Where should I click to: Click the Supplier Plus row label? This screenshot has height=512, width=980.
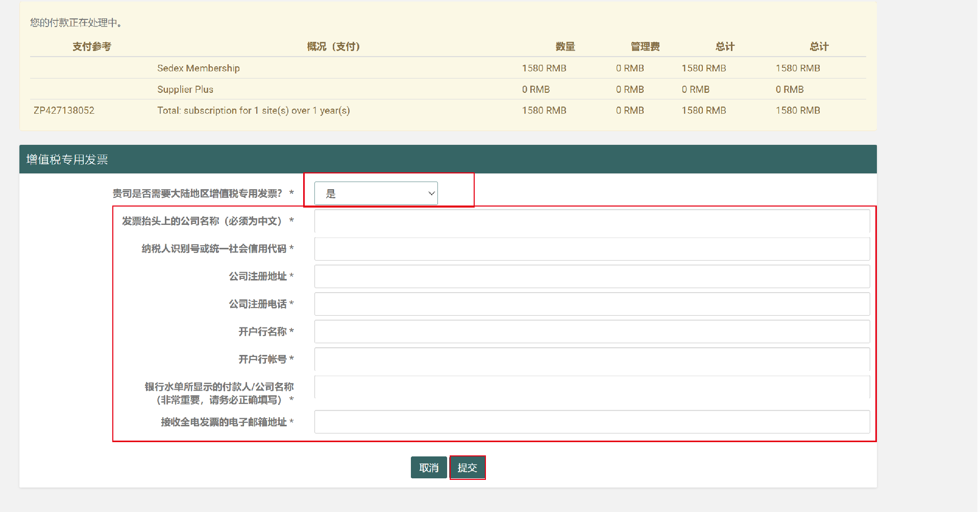tap(185, 89)
